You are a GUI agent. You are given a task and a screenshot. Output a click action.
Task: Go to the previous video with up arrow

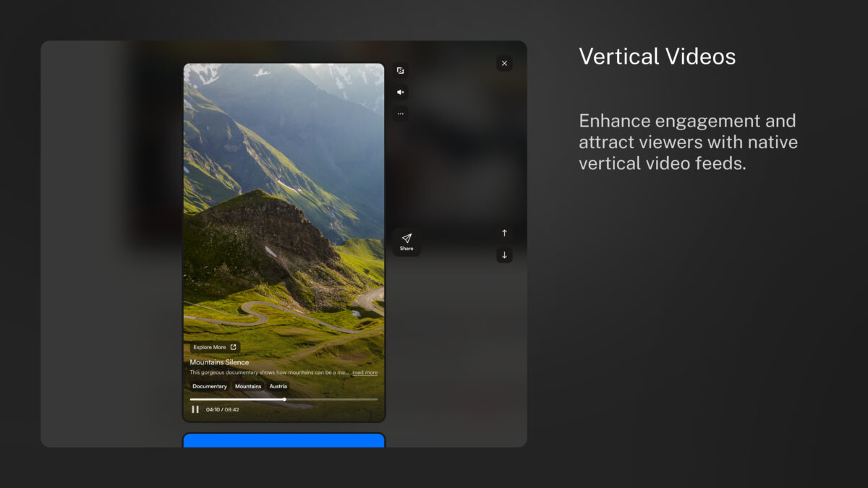[504, 233]
